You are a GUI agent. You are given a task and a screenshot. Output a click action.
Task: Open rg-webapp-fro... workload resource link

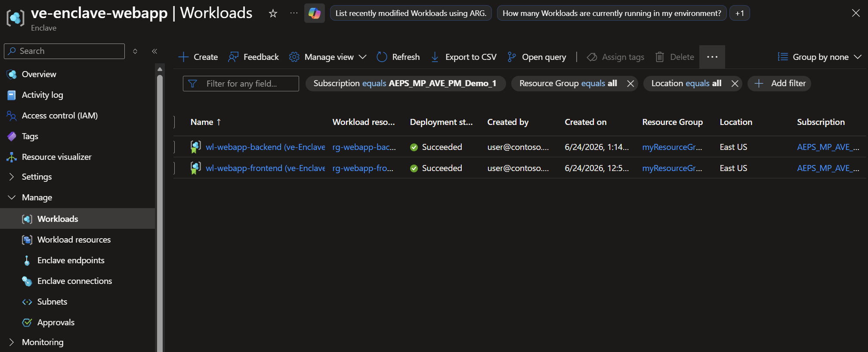tap(363, 168)
